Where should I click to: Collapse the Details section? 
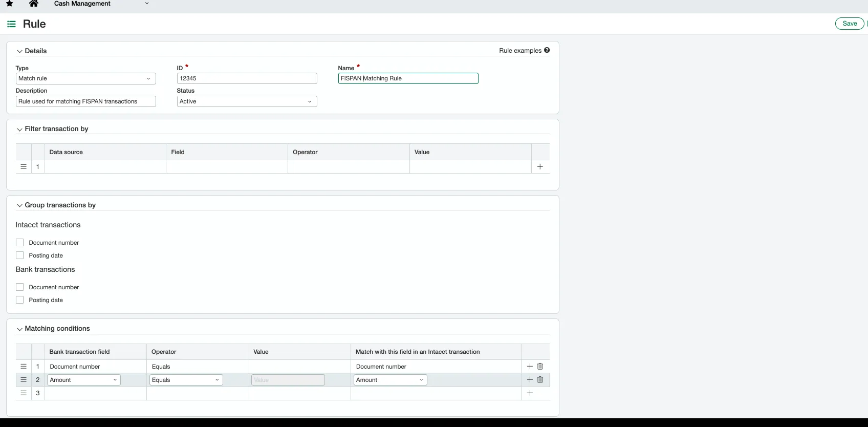click(x=19, y=51)
